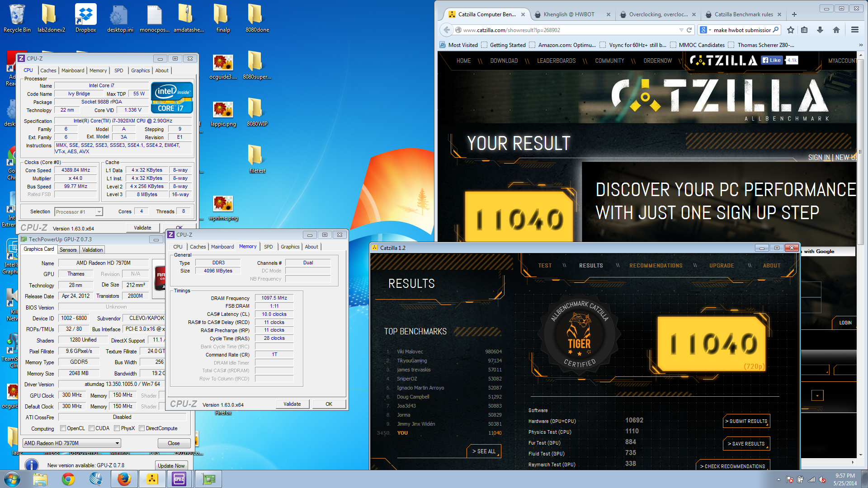
Task: Click Close button in GPU-Z
Action: 174,443
